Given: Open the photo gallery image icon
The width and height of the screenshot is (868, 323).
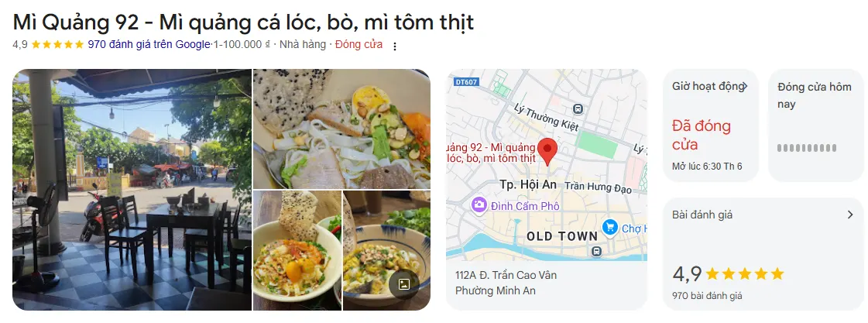Looking at the screenshot, I should [x=404, y=284].
